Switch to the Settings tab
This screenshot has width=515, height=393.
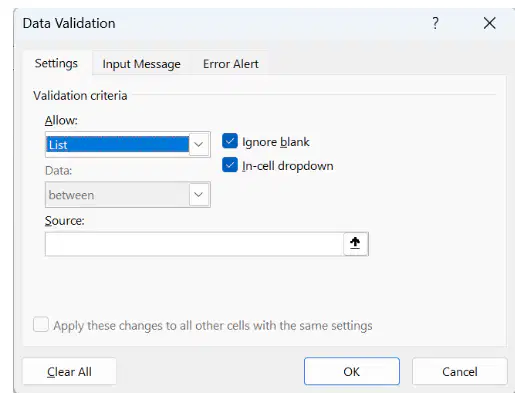point(56,63)
